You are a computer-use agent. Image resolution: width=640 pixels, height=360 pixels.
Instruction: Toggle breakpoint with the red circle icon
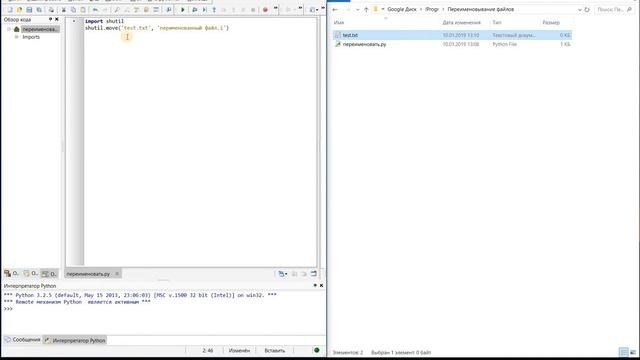pyautogui.click(x=265, y=9)
